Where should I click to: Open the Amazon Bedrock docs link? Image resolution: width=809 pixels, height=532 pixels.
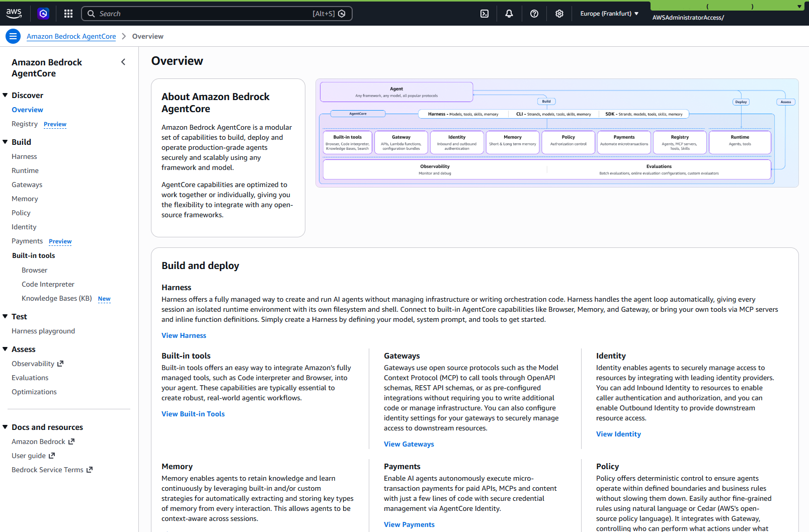38,441
